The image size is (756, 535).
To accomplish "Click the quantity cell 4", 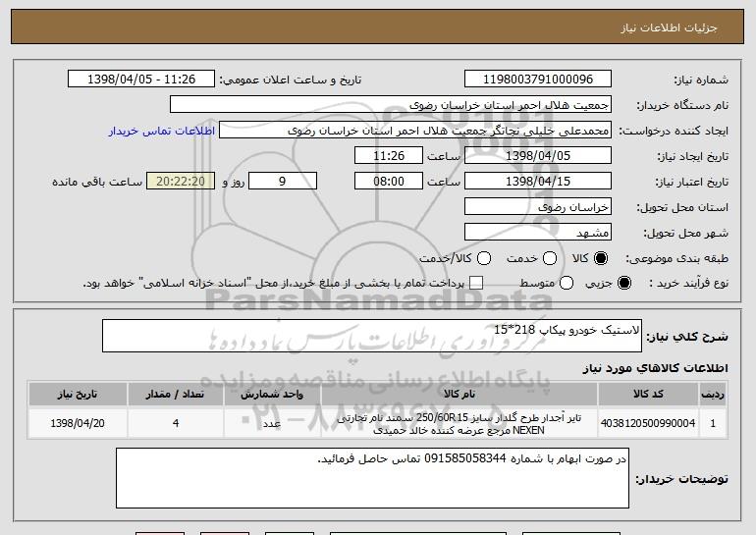I will pyautogui.click(x=175, y=423).
